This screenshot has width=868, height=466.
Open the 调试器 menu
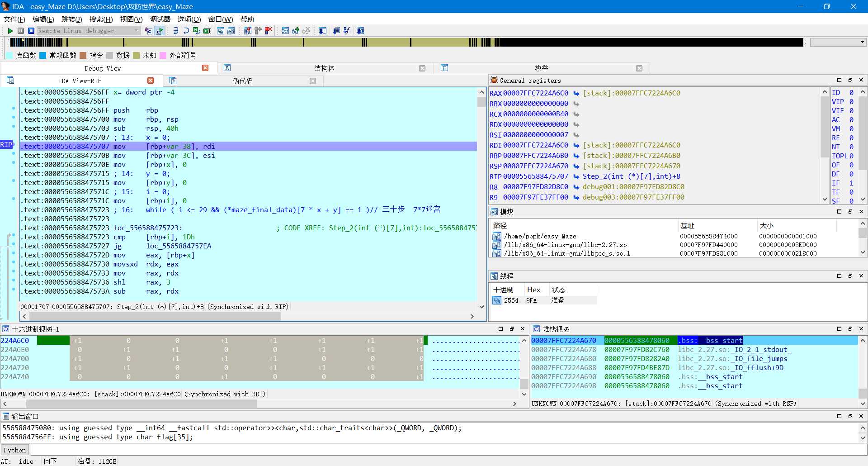click(x=160, y=19)
